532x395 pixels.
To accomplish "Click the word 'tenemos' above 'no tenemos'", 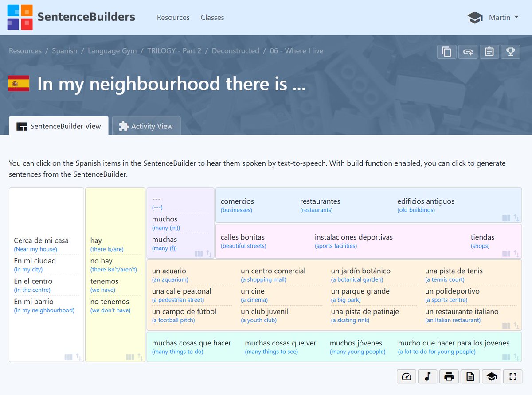I will pos(105,281).
